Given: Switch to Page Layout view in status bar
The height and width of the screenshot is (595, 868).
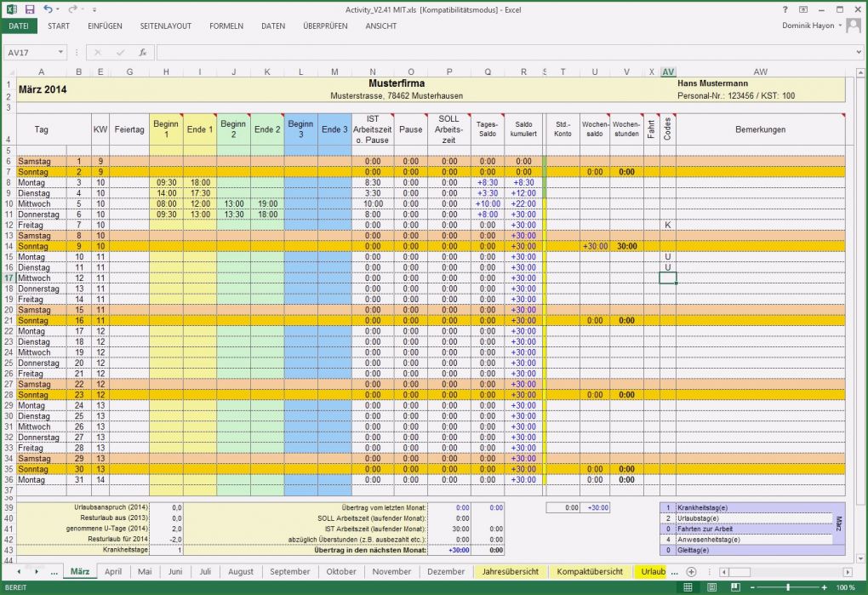Looking at the screenshot, I should 711,587.
